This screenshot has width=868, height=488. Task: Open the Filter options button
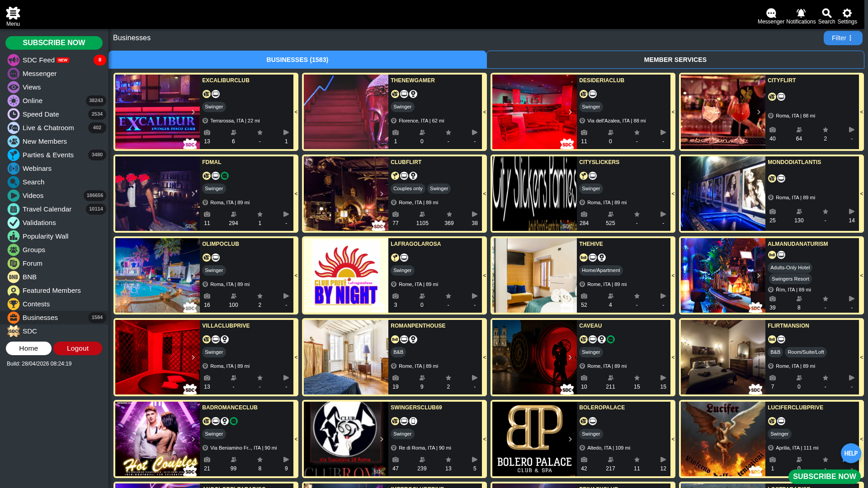pyautogui.click(x=843, y=38)
